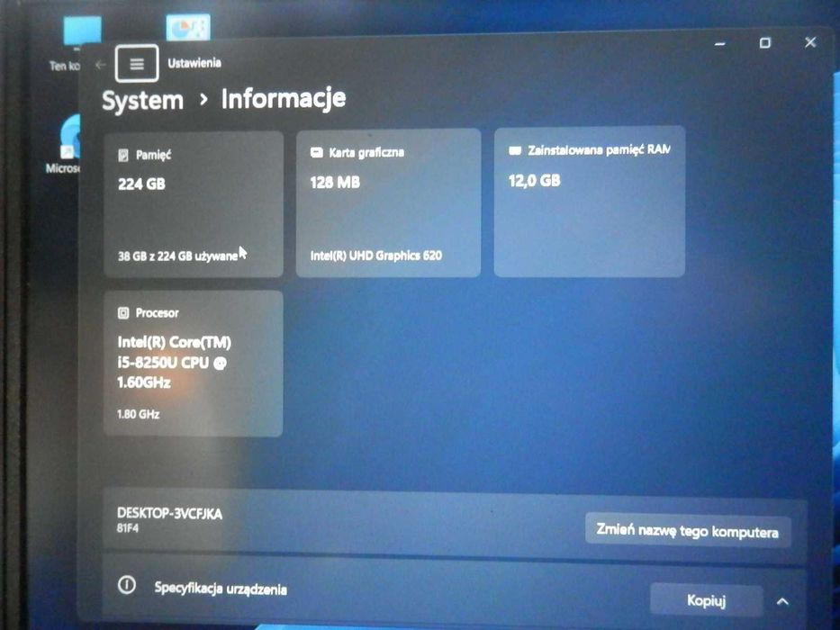
Task: Click Zmień nazwę tego komputera button
Action: [x=688, y=531]
